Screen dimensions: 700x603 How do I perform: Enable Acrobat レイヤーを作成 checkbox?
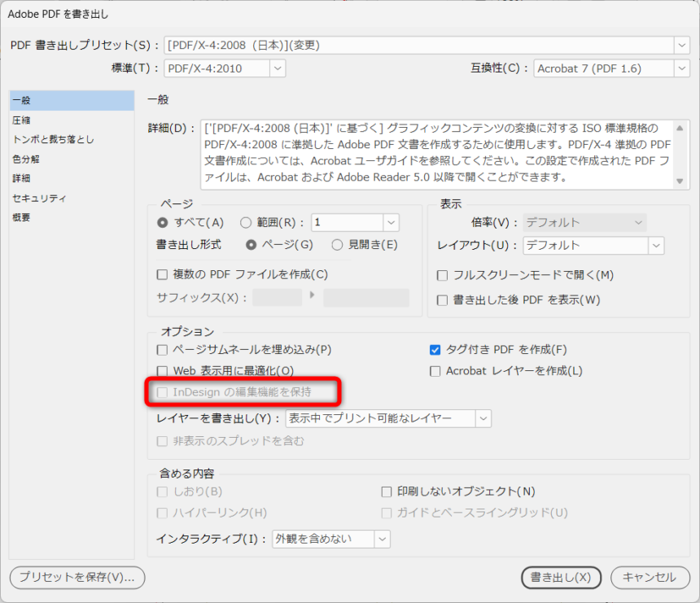point(435,371)
